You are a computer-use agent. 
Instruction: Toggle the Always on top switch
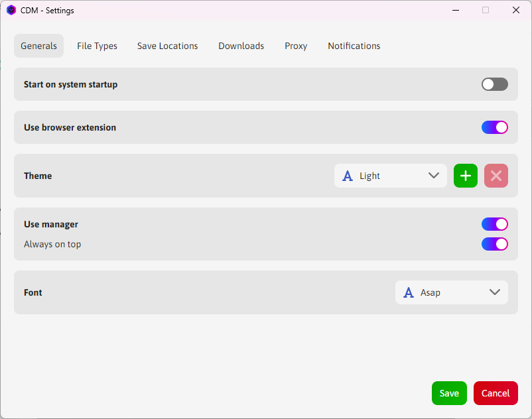(x=494, y=244)
